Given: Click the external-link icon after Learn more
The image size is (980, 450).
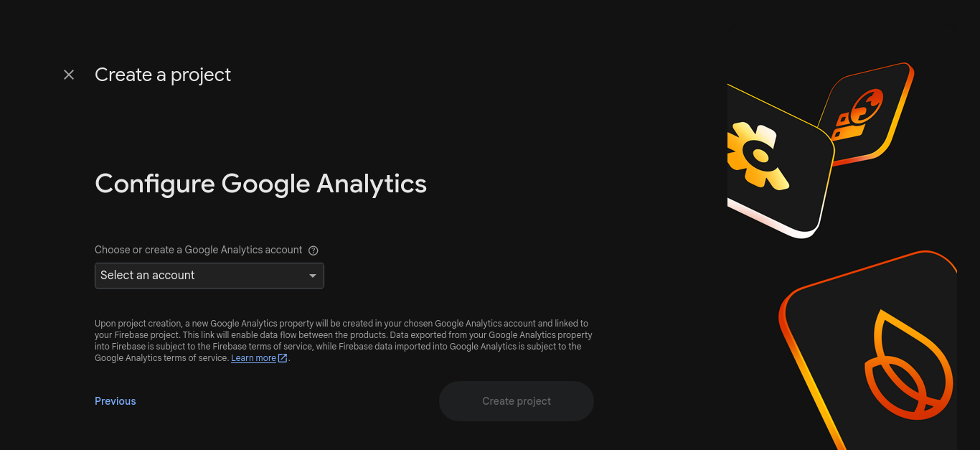Looking at the screenshot, I should coord(283,358).
